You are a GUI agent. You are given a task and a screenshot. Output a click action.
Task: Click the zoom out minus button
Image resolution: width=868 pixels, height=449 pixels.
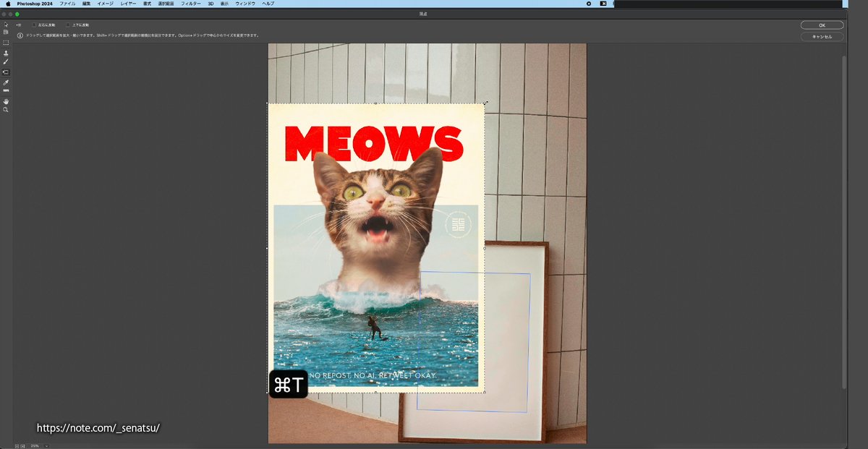[x=17, y=446]
